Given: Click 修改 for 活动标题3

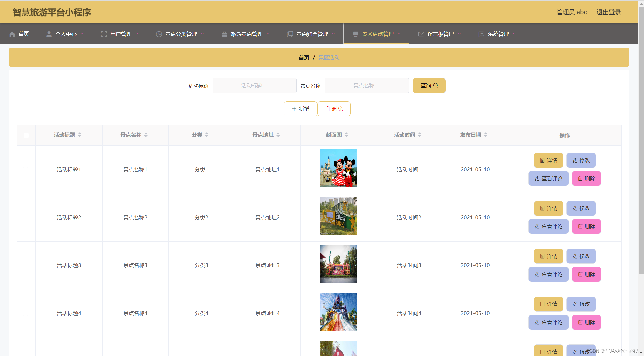Looking at the screenshot, I should coord(581,256).
